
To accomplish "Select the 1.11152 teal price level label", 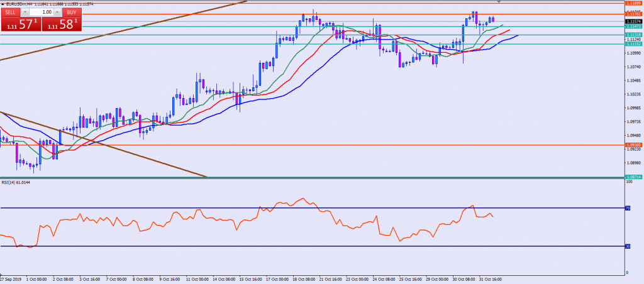I will coord(633,44).
